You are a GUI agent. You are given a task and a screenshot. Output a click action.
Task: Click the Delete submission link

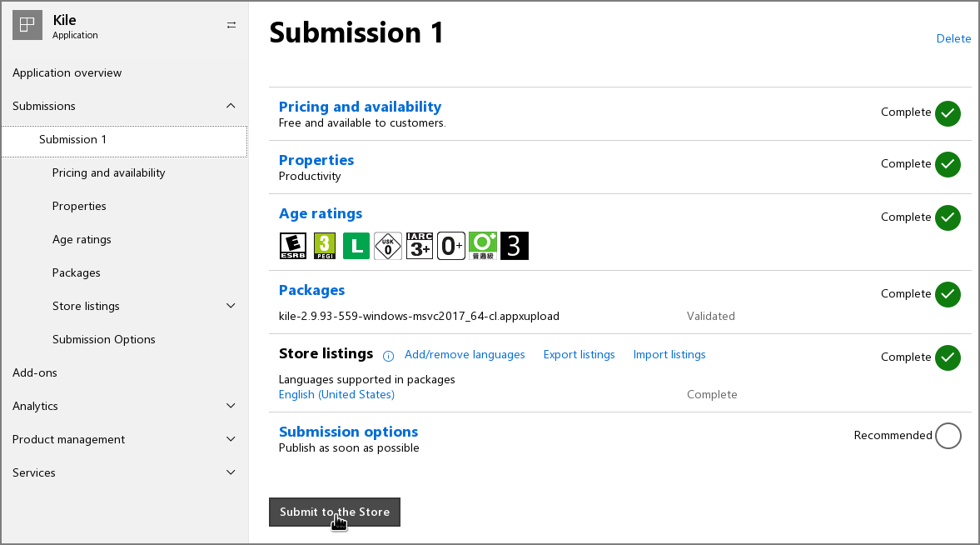[x=953, y=38]
